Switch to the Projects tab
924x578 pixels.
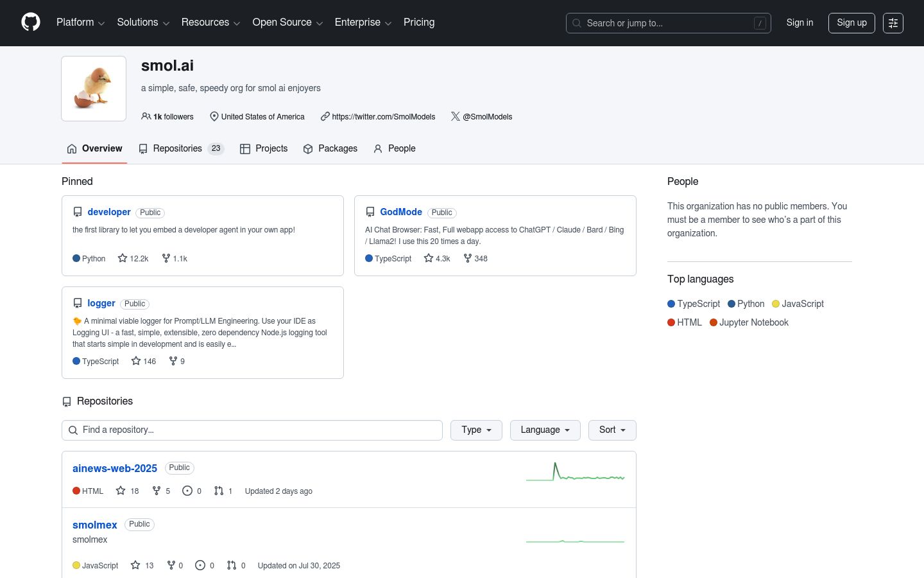click(264, 148)
